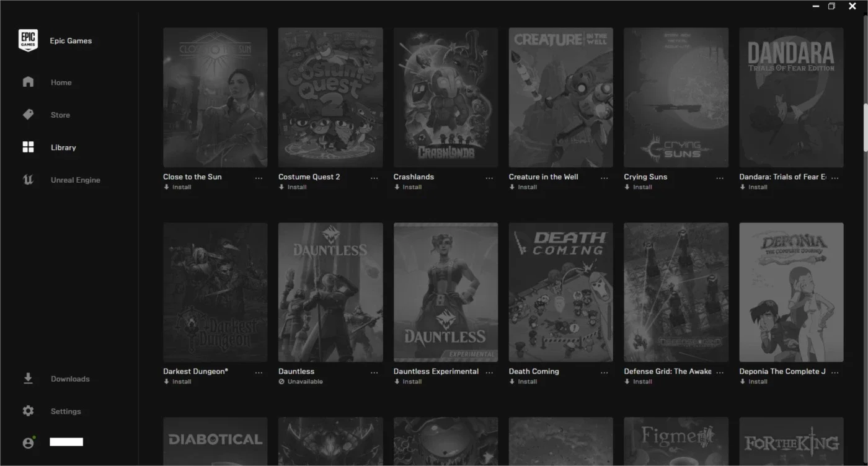Install Crashlands
The image size is (868, 466).
408,187
